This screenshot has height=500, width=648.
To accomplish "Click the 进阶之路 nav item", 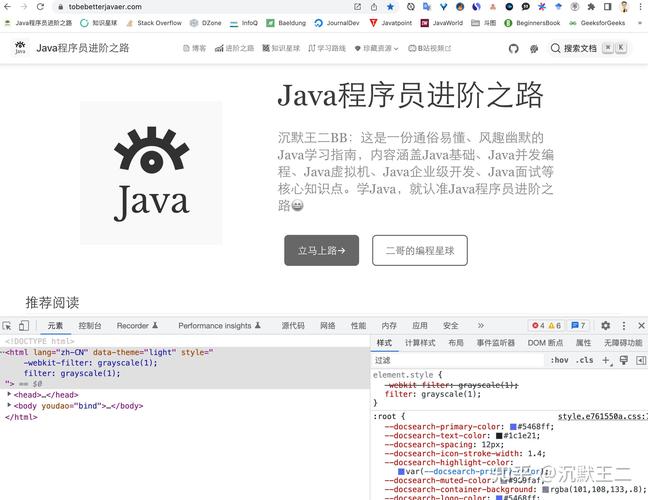I will pos(234,48).
